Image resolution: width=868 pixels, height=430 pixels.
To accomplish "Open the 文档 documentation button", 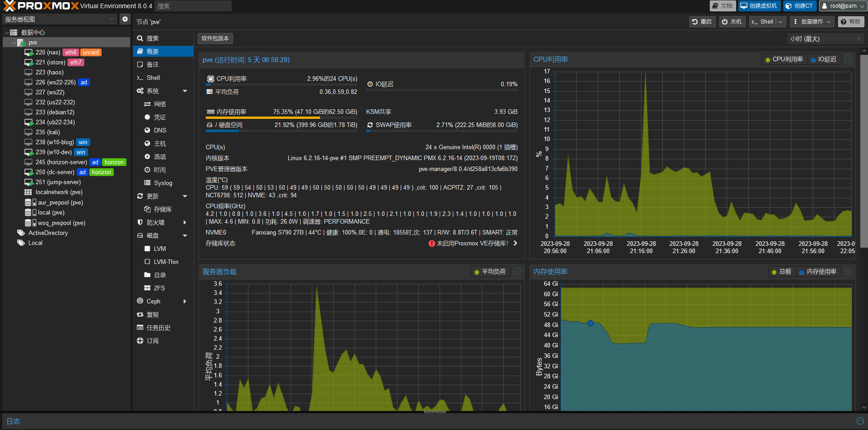I will tap(723, 6).
